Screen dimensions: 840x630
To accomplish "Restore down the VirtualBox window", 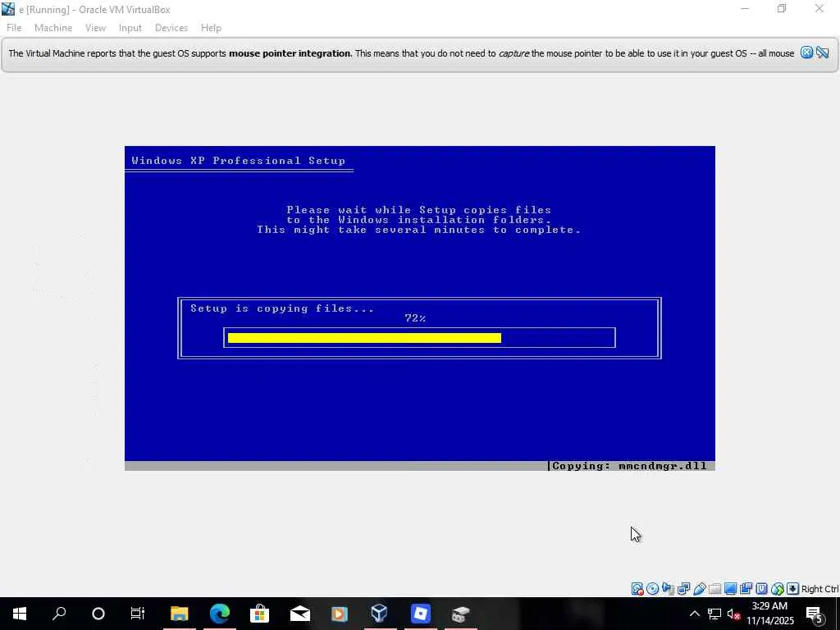I will [x=782, y=9].
